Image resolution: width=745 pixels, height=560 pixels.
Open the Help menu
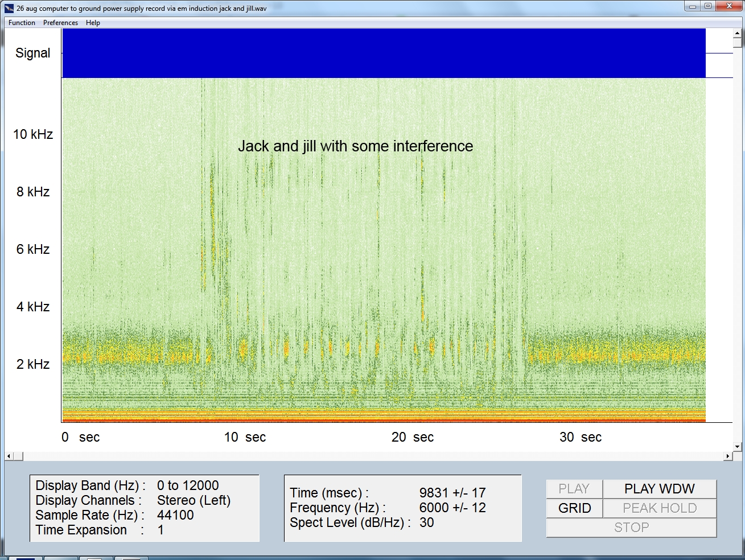point(93,23)
